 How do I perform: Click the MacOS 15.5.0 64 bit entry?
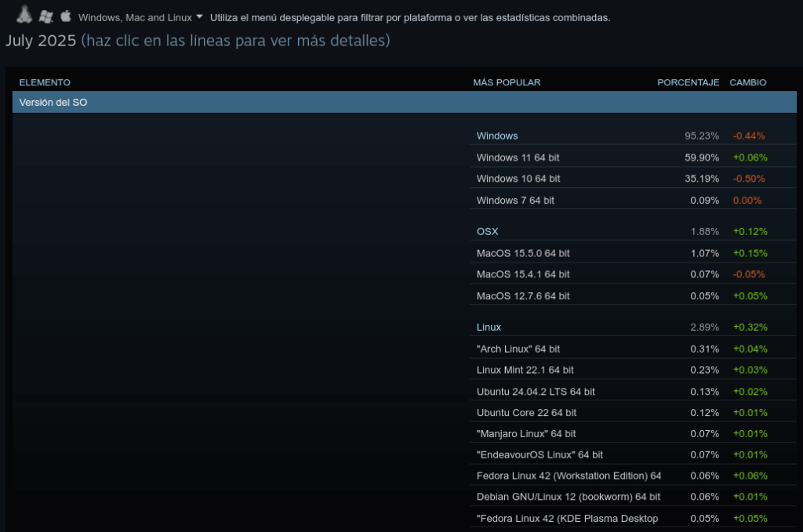[x=523, y=253]
